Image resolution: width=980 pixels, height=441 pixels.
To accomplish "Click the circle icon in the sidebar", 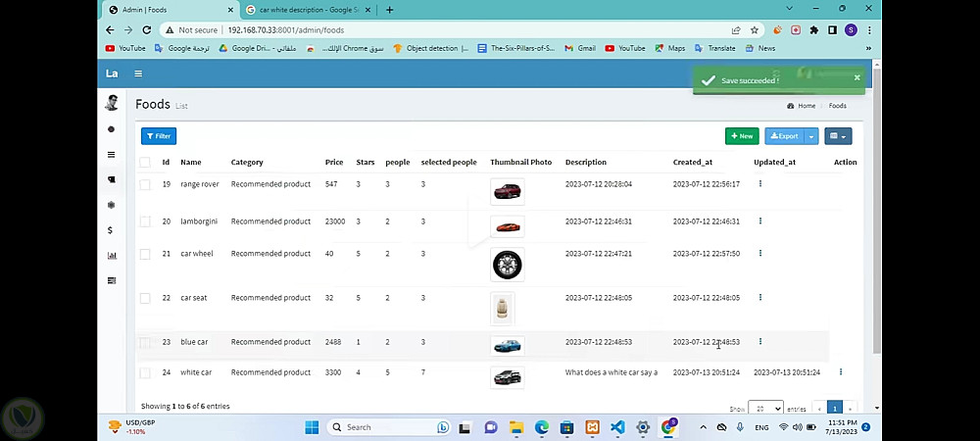I will [x=112, y=129].
